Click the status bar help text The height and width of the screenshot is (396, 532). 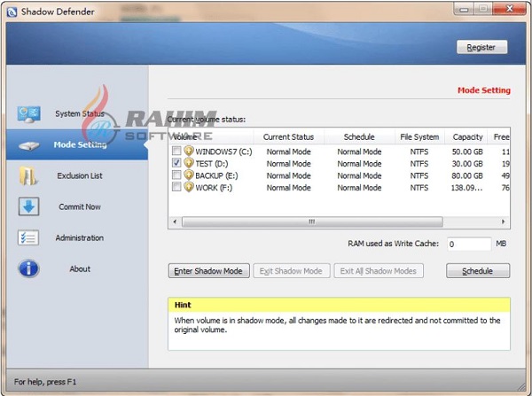pyautogui.click(x=45, y=382)
